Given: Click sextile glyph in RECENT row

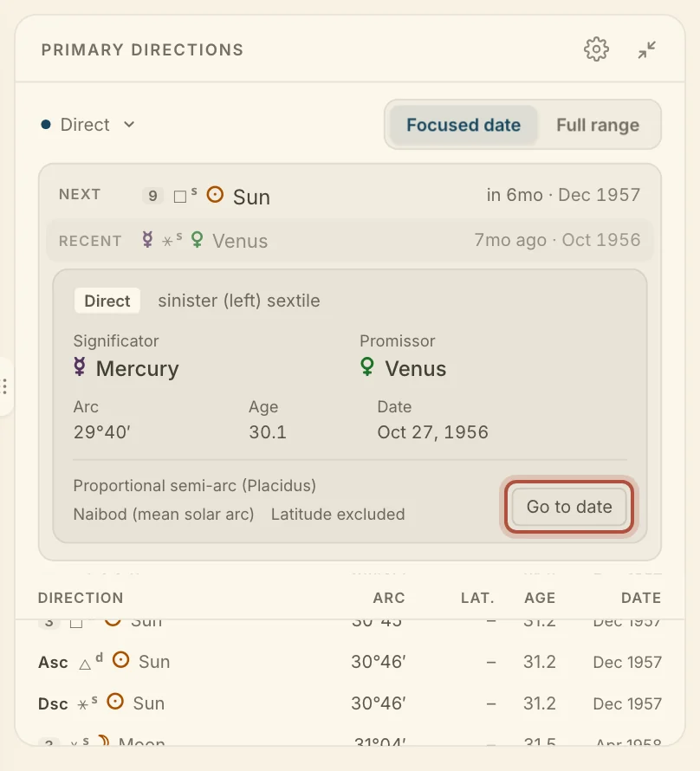Looking at the screenshot, I should point(167,242).
